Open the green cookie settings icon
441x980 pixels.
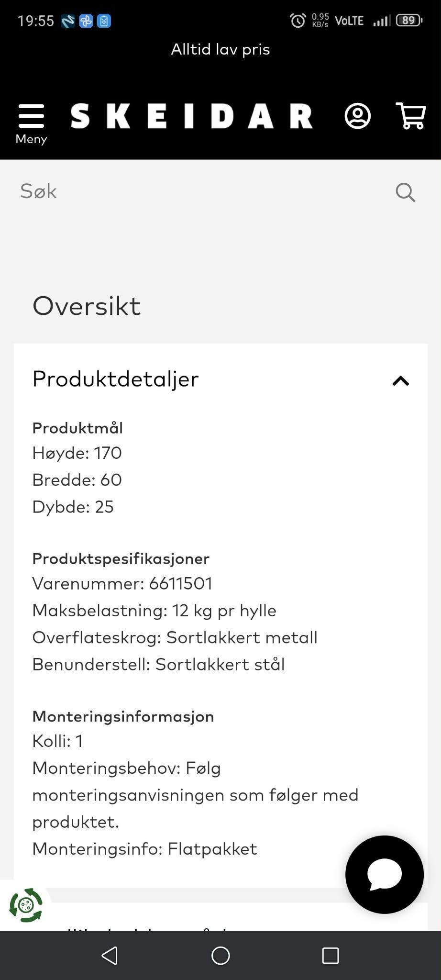(x=26, y=905)
